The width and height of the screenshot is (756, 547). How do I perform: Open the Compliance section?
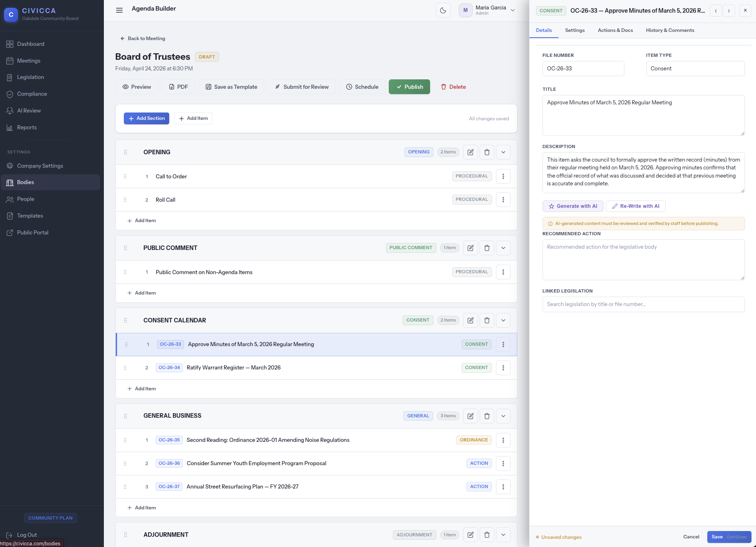(32, 94)
